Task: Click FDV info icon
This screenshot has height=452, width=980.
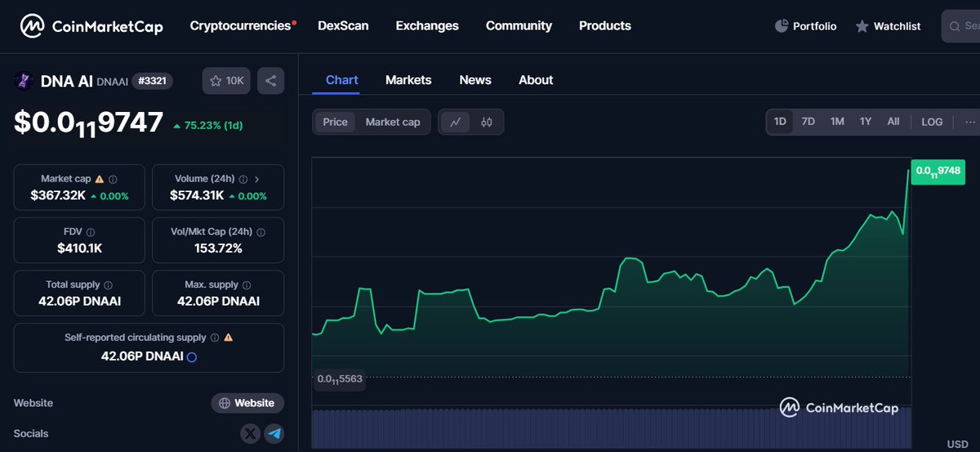Action: point(91,232)
